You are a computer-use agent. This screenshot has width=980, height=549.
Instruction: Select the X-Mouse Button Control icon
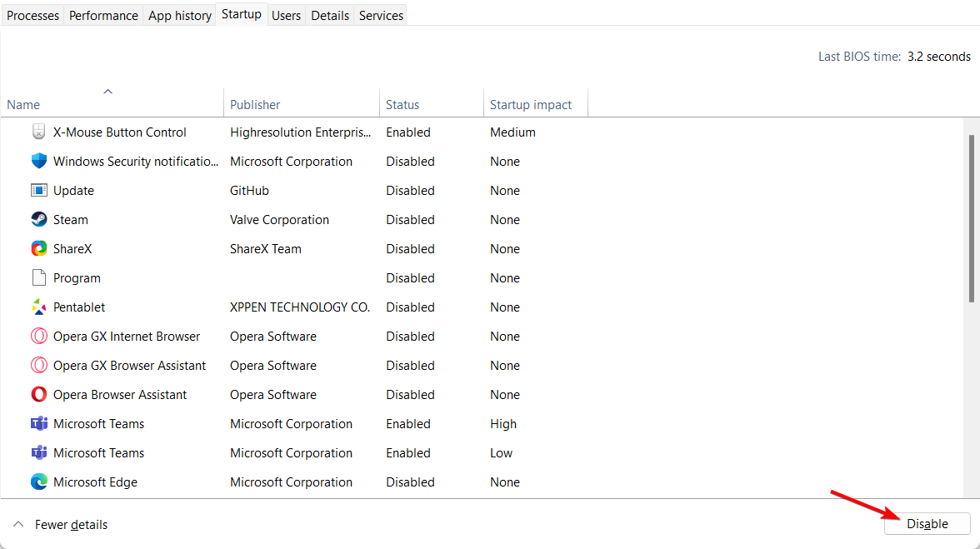[x=38, y=132]
